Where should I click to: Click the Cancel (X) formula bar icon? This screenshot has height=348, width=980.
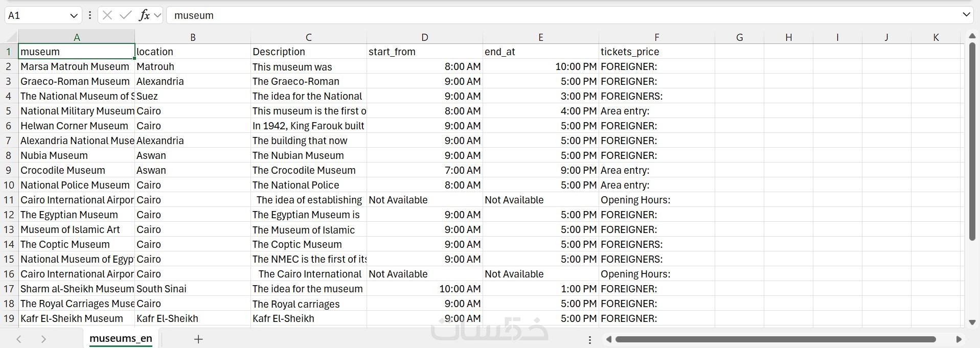(107, 15)
